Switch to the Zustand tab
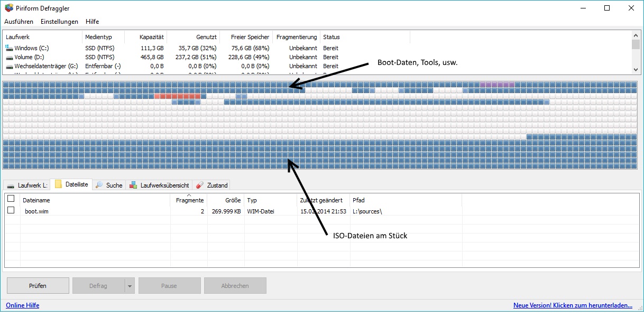644x317 pixels. click(x=211, y=185)
